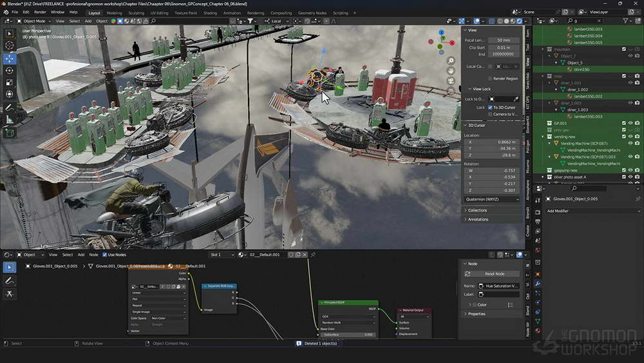Toggle viewport overlays display
Image resolution: width=644 pixels, height=363 pixels.
(x=477, y=21)
